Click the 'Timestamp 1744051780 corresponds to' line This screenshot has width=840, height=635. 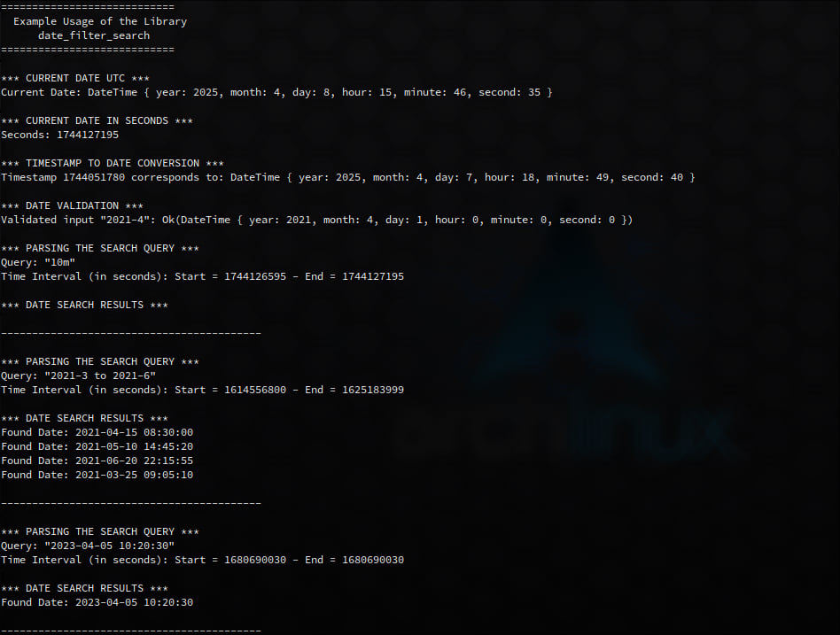click(347, 177)
